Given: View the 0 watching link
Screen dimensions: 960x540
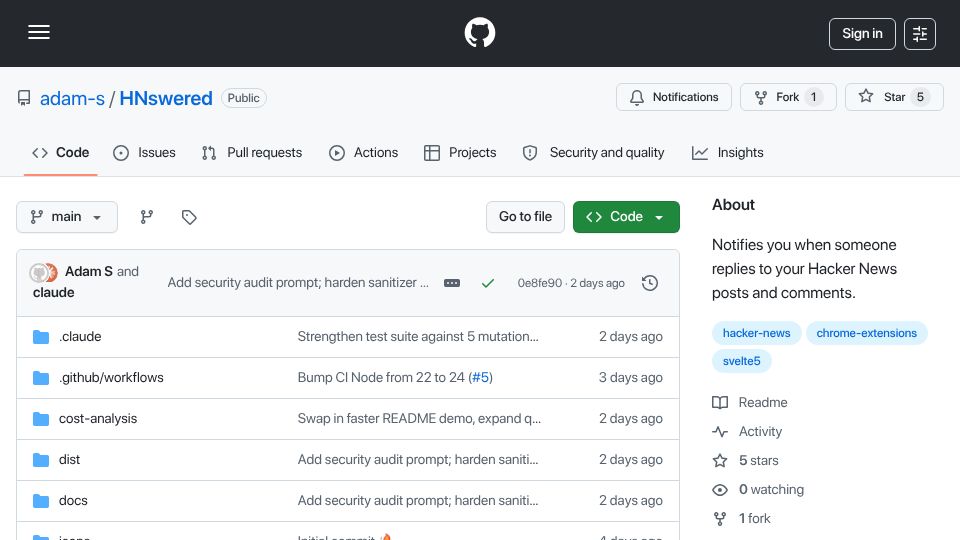Looking at the screenshot, I should pos(758,490).
